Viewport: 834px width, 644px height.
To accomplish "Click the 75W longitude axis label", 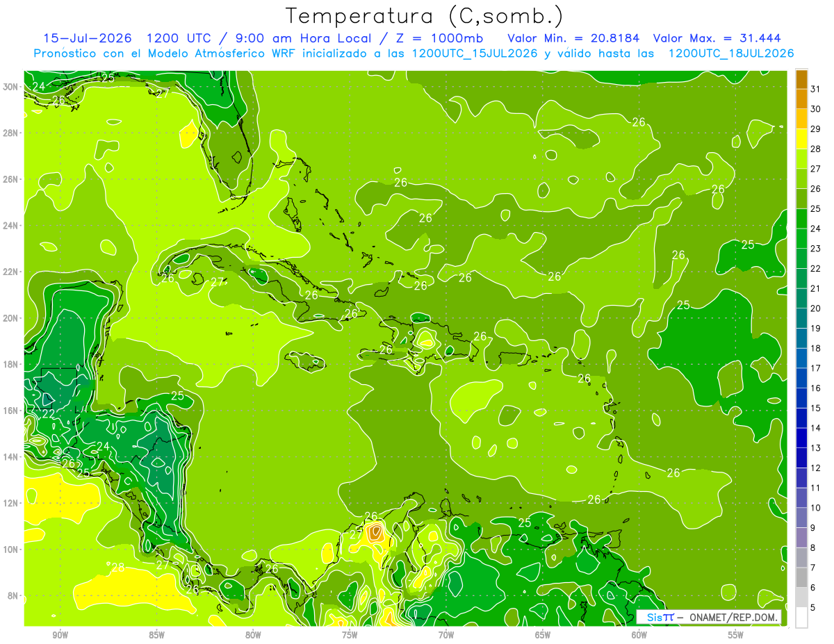I will [x=350, y=635].
